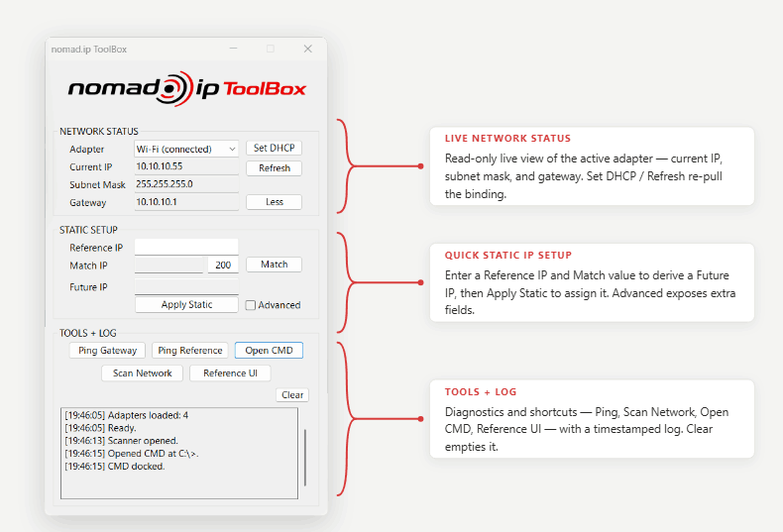
Task: Click the nomad ip ToolBox logo
Action: coord(186,89)
